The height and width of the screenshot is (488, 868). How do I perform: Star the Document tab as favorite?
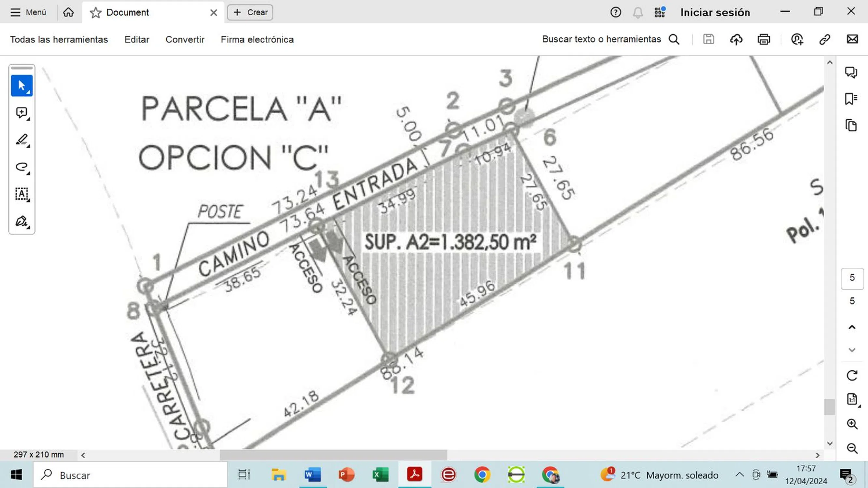96,13
